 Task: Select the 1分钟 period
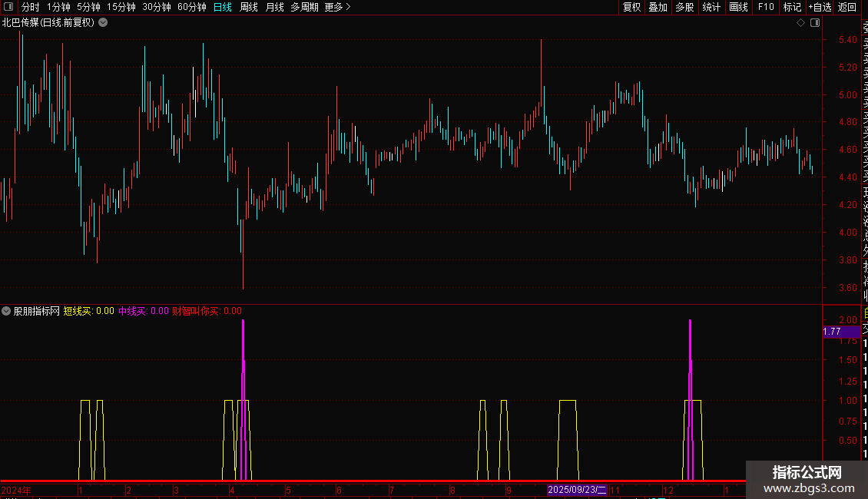(58, 7)
